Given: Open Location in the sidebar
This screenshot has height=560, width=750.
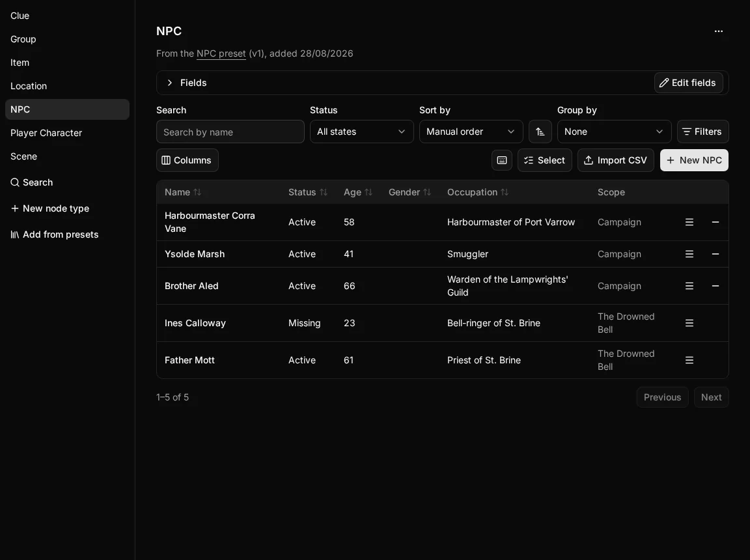Looking at the screenshot, I should (x=67, y=86).
